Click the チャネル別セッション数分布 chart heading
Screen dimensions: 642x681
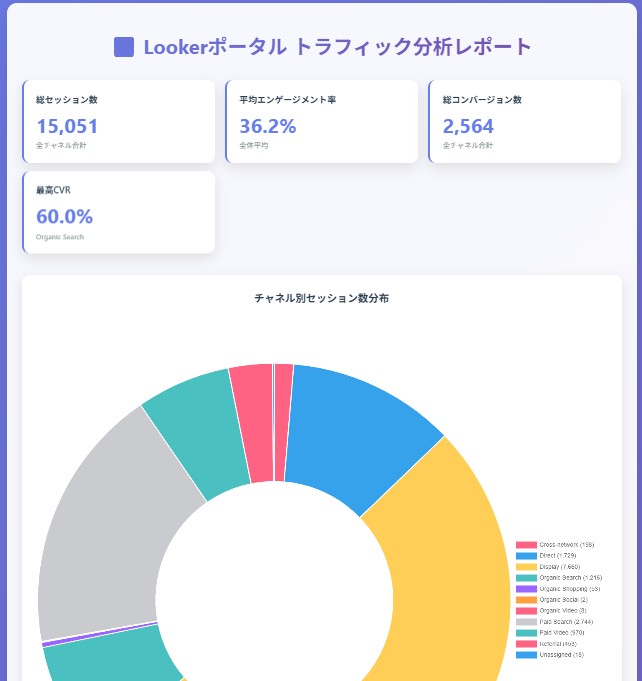[x=321, y=298]
